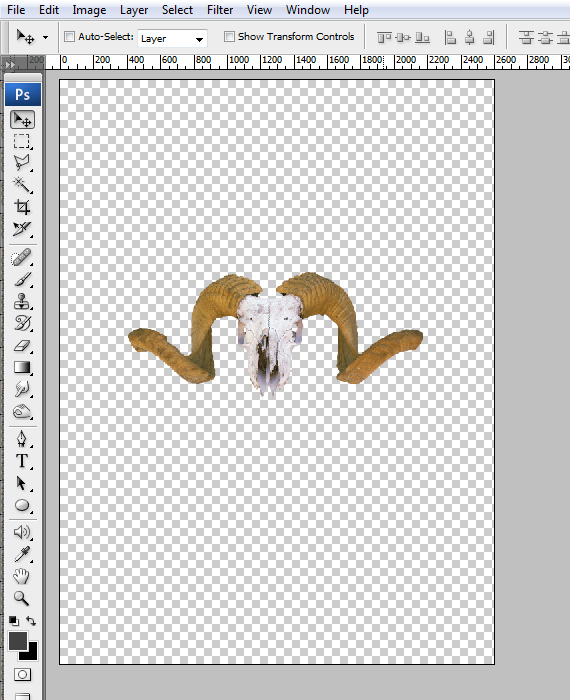
Task: Select the Crop tool
Action: 22,207
